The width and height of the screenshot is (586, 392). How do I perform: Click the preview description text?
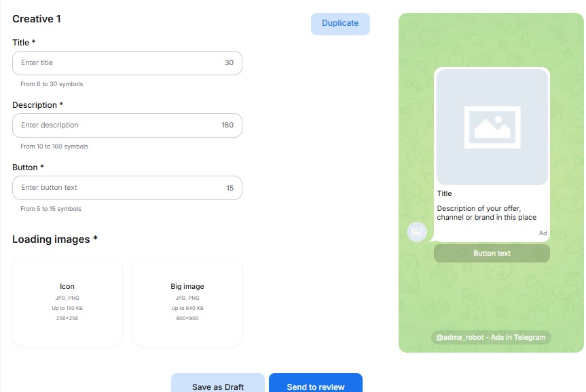[x=486, y=213]
